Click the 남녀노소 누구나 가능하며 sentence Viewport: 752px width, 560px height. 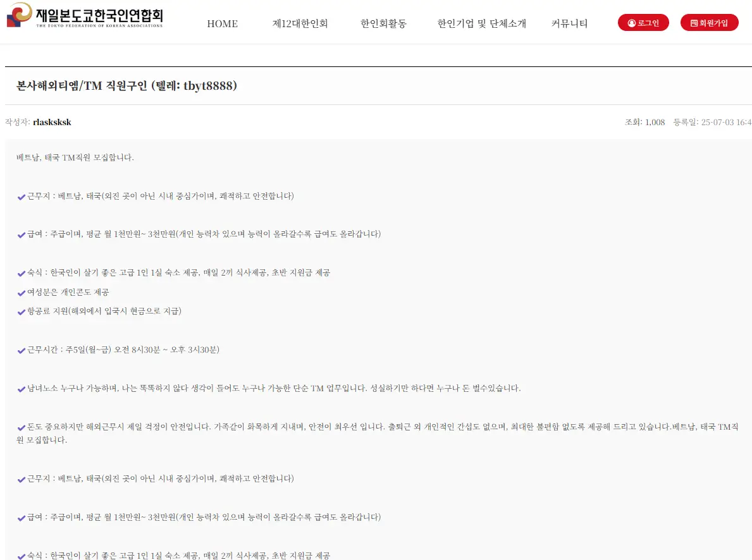point(274,388)
